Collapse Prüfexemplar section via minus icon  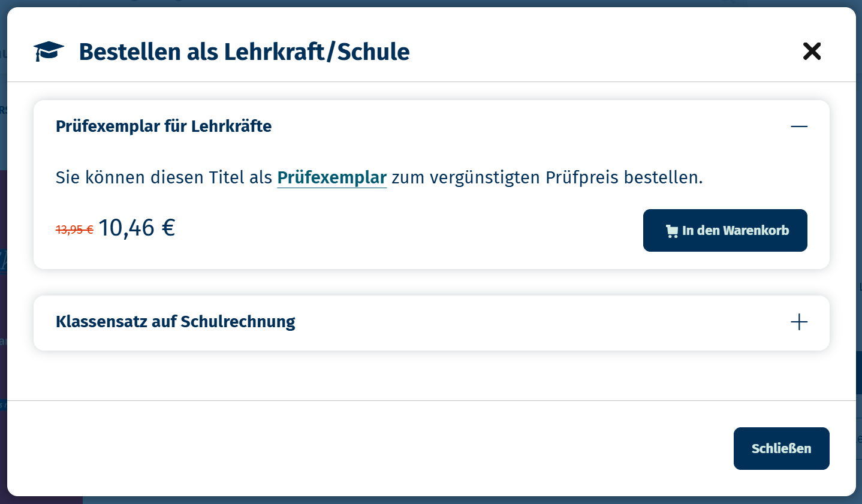point(798,126)
